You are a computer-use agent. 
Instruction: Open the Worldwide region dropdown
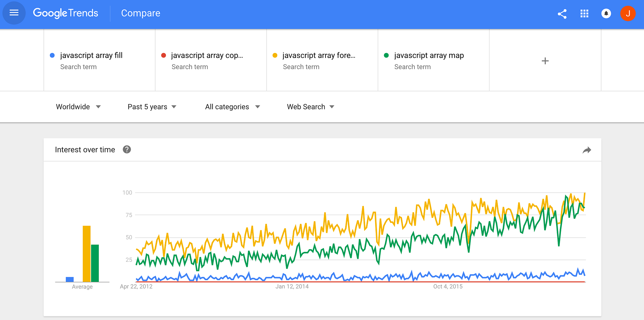click(78, 107)
